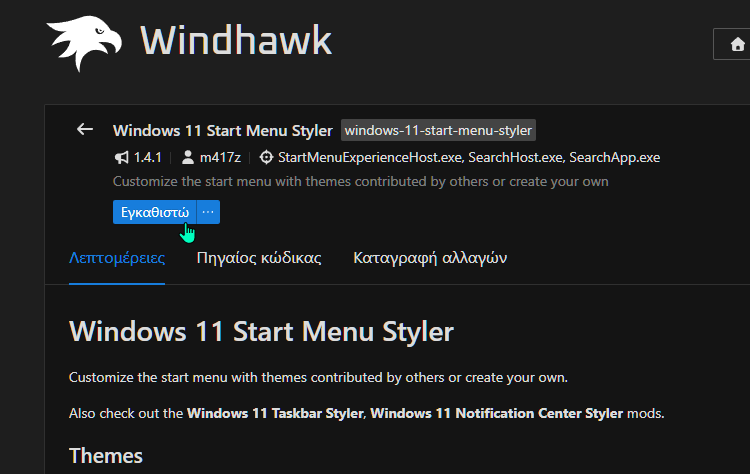The image size is (750, 474).
Task: Click the target processes crosshair icon
Action: click(x=266, y=157)
